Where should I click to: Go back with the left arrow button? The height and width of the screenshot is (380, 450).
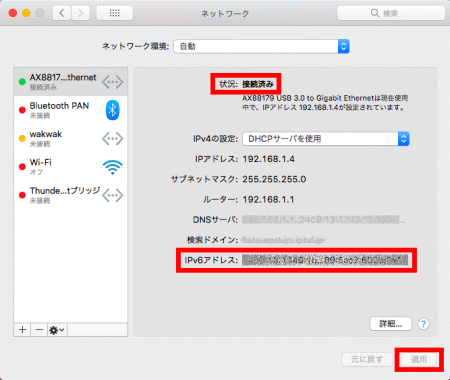pos(62,13)
